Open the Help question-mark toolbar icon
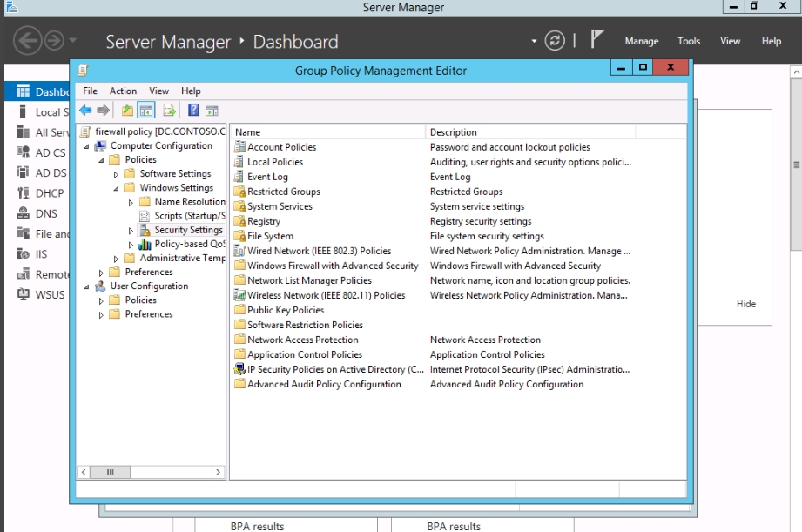The height and width of the screenshot is (532, 802). tap(193, 110)
